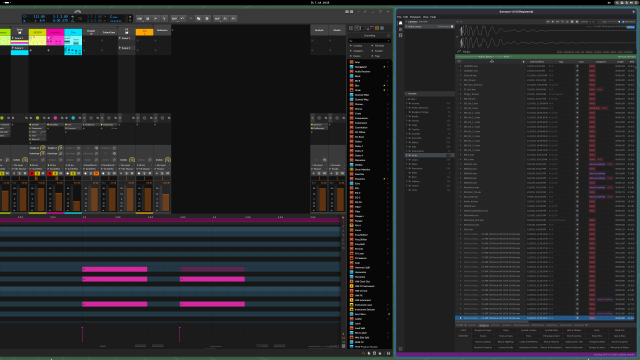The image size is (640, 360).
Task: Click the MAP button in Bitwig's toolbar
Action: coord(217,18)
